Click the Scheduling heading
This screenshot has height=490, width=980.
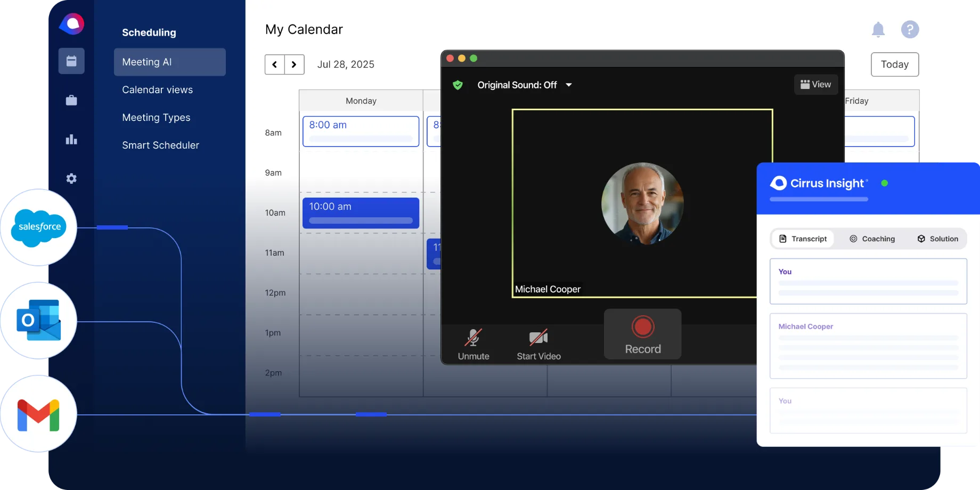(149, 32)
